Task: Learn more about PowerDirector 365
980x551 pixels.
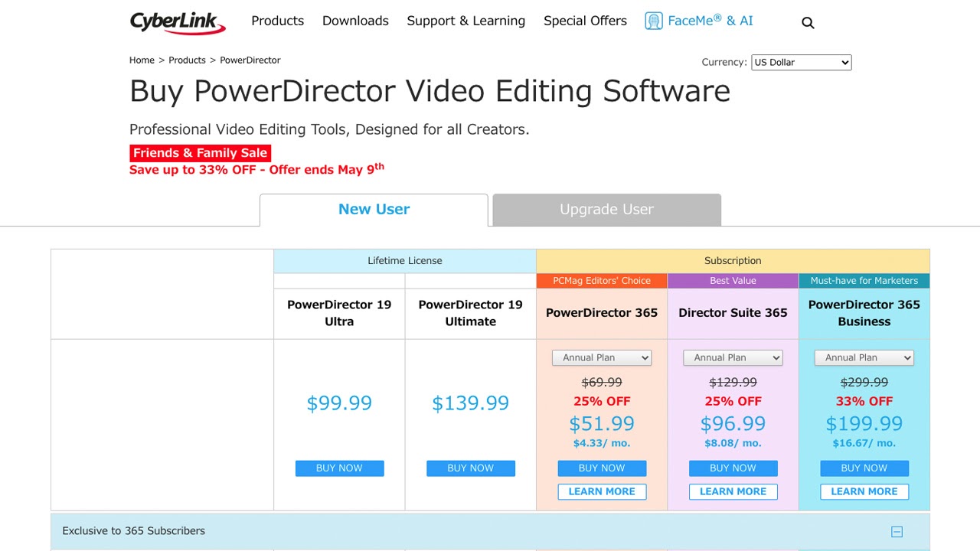Action: (x=602, y=492)
